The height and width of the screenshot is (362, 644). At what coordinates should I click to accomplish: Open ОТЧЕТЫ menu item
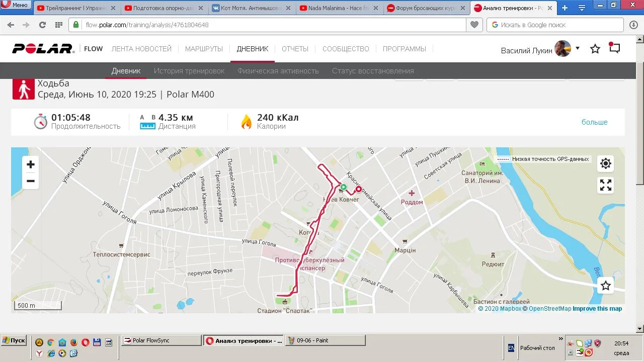point(295,49)
